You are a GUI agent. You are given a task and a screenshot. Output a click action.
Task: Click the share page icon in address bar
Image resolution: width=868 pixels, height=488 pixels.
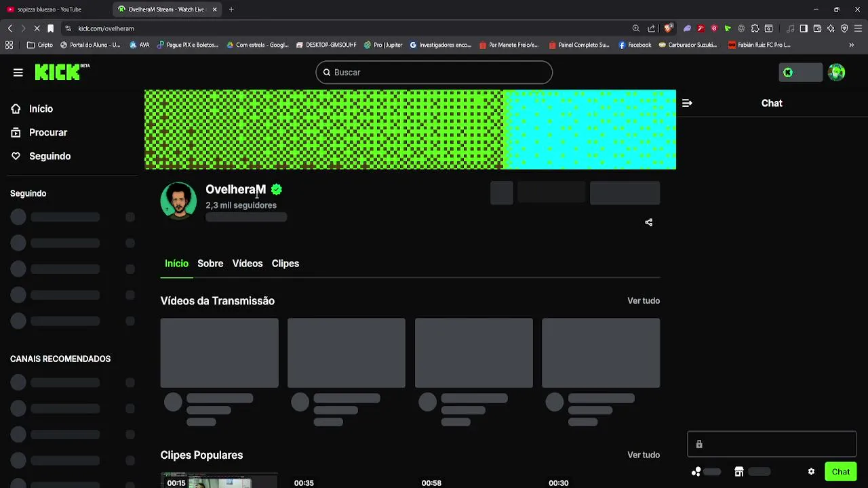coord(652,28)
